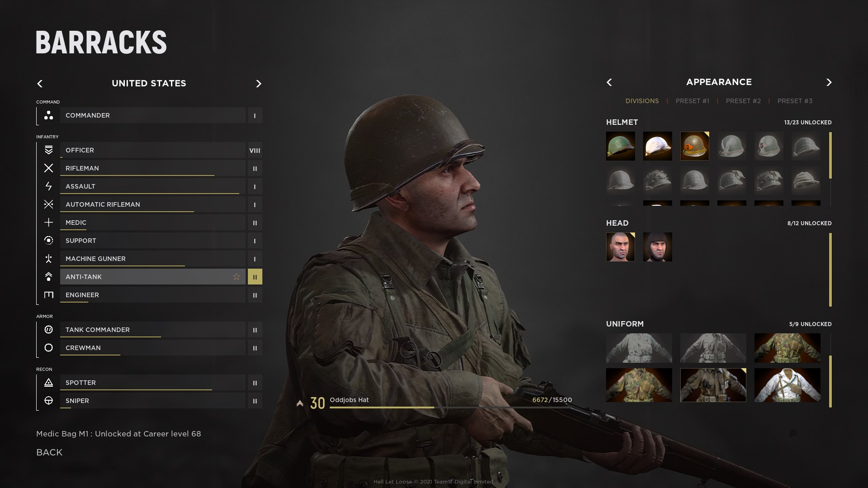Choose the white winter uniform thumbnail
Screen dimensions: 868x488
pyautogui.click(x=787, y=385)
